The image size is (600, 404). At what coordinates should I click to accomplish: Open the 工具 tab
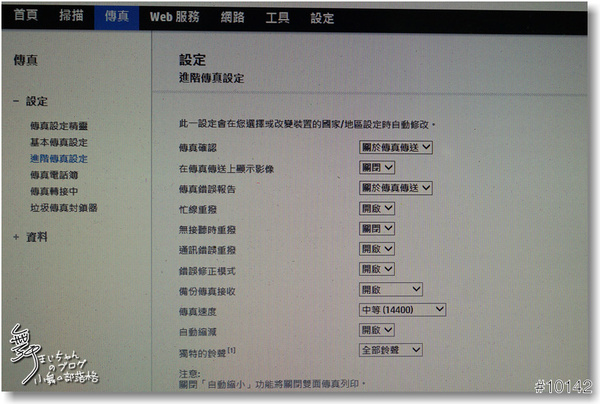(x=277, y=18)
